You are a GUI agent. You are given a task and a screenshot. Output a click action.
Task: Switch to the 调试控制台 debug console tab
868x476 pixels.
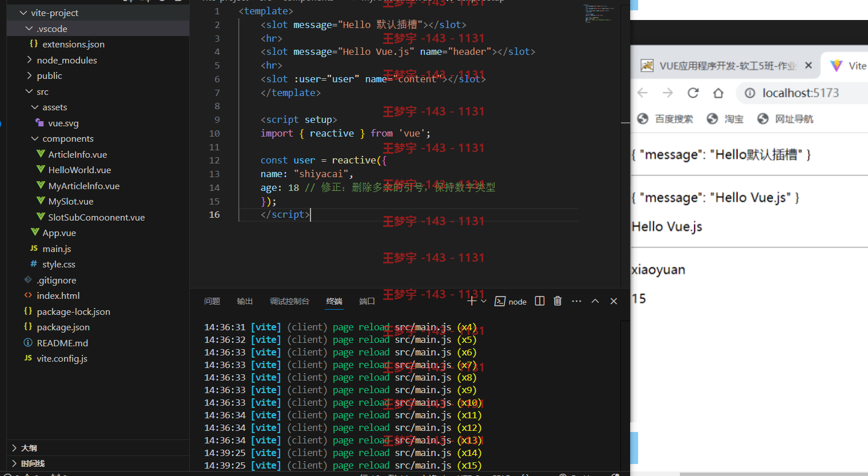tap(289, 301)
